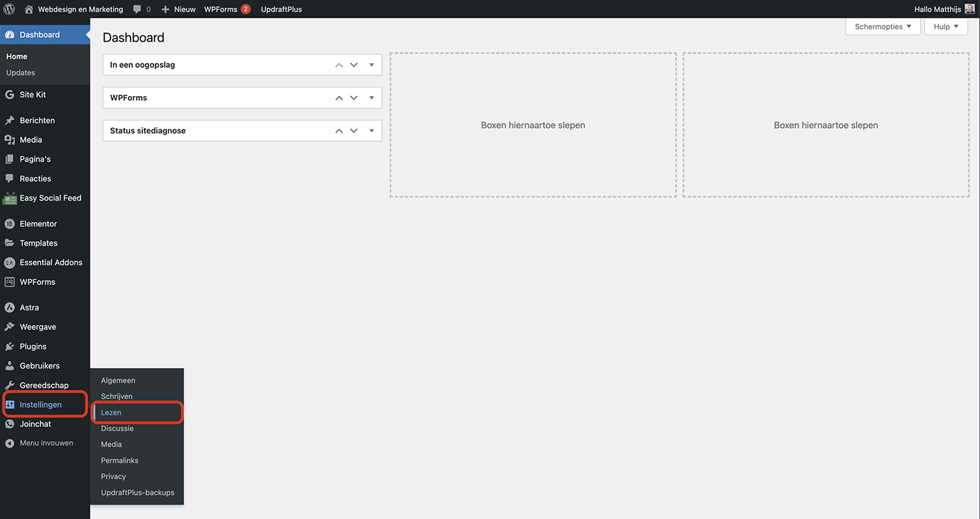Open the comments bubble icon in admin bar
This screenshot has width=980, height=519.
coord(137,9)
